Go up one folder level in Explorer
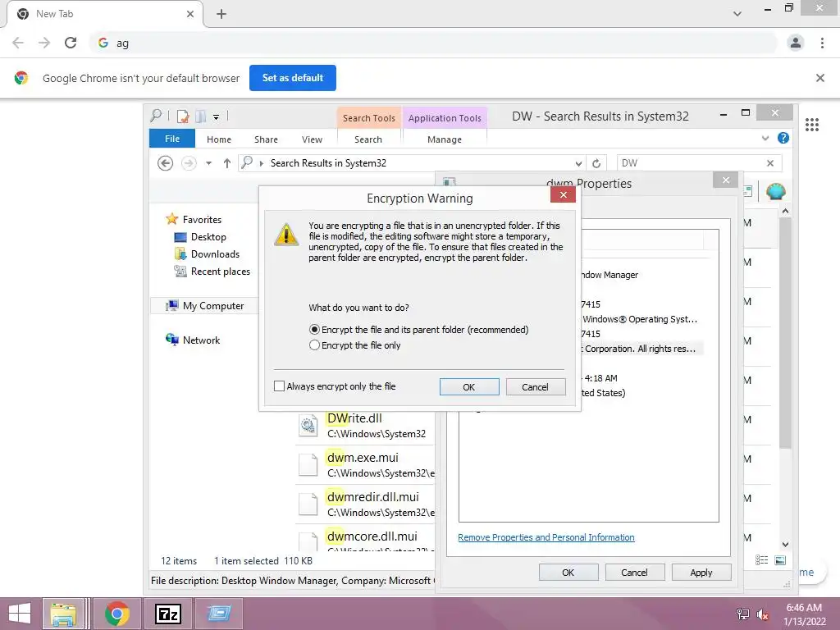The image size is (840, 630). tap(227, 163)
